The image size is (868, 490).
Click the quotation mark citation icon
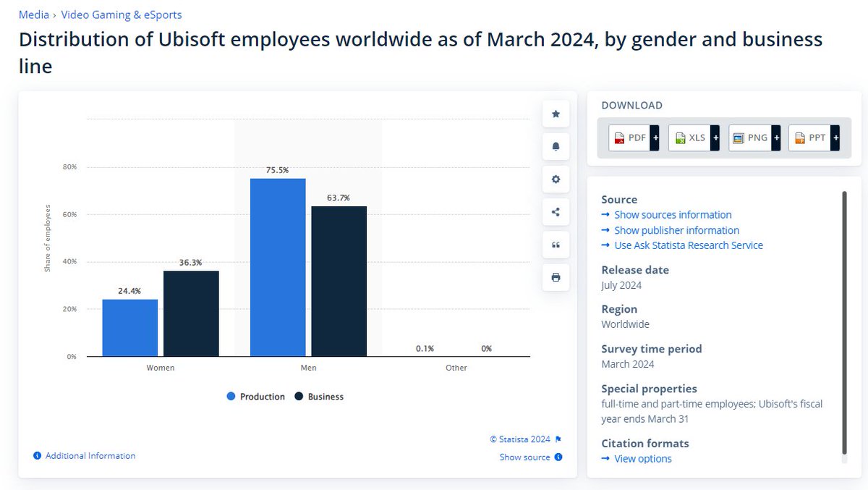tap(556, 245)
